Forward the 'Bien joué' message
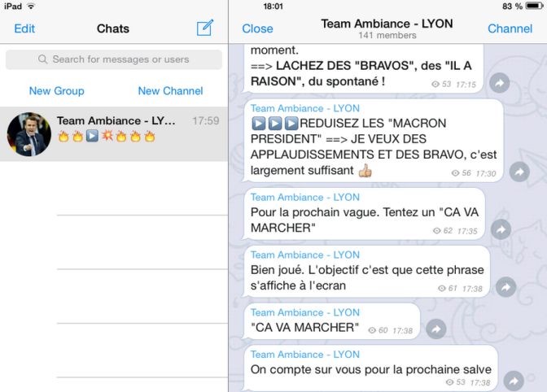Screen dimensions: 547x392 [x=505, y=287]
